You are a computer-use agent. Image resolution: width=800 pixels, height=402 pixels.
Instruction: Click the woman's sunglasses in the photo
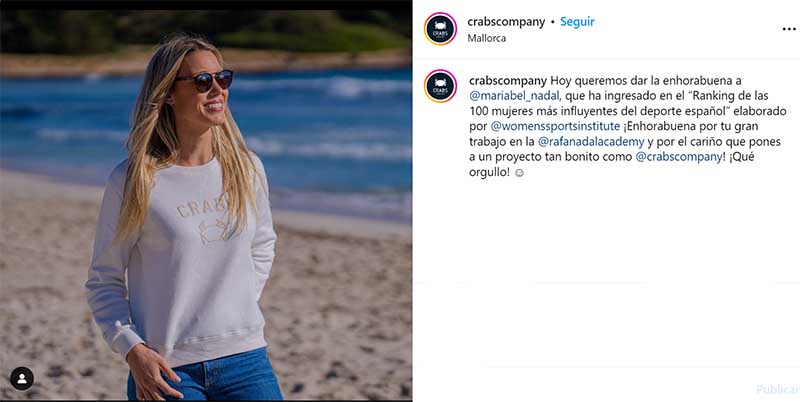click(204, 81)
